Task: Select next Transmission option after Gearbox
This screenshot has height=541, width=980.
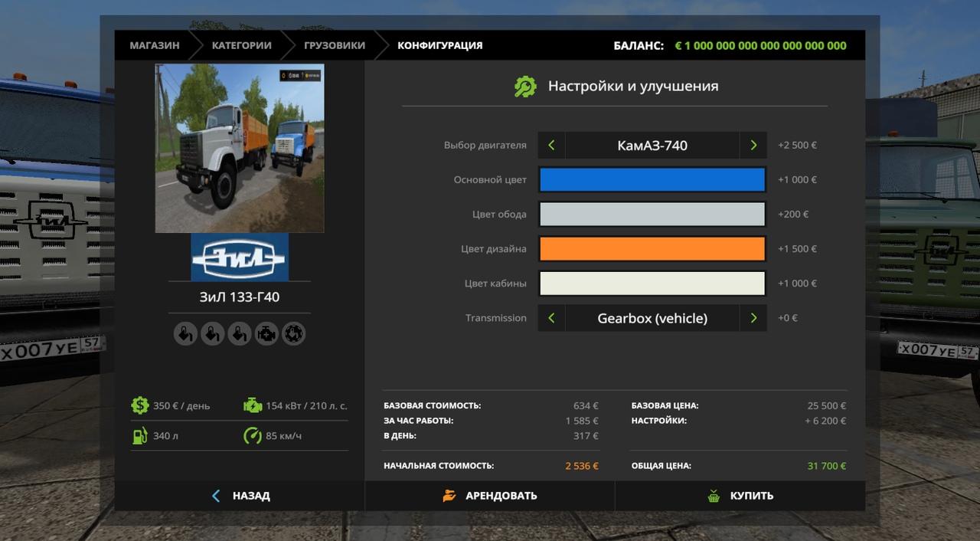Action: pos(753,318)
